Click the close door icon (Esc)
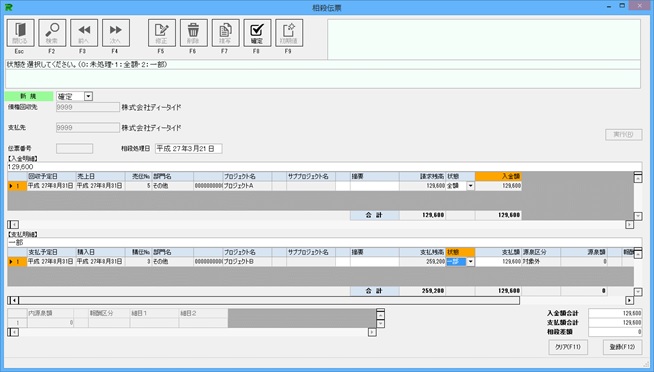Viewport: 654px width, 372px height. (x=20, y=33)
